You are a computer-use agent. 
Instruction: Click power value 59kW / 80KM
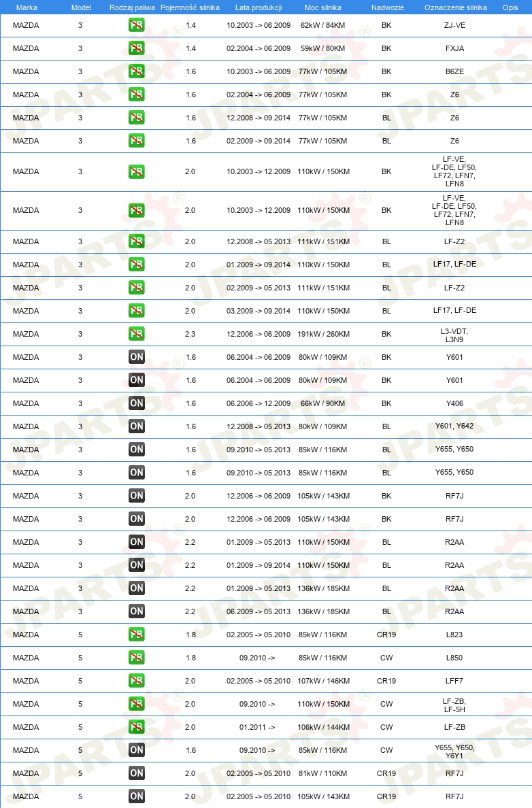[x=322, y=48]
